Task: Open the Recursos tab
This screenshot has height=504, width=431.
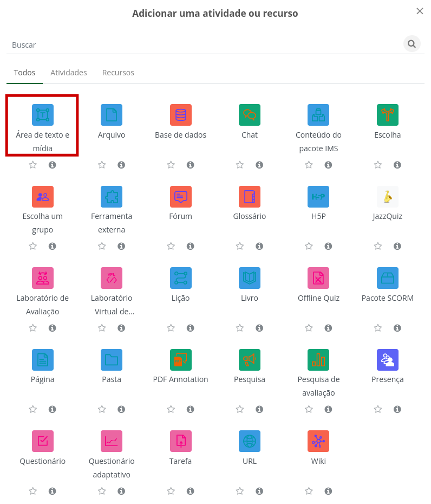Action: pyautogui.click(x=118, y=73)
